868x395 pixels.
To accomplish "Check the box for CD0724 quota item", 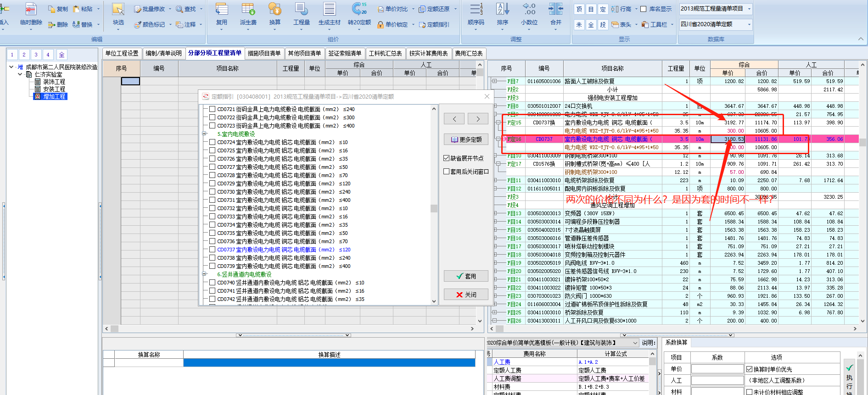I will point(212,142).
